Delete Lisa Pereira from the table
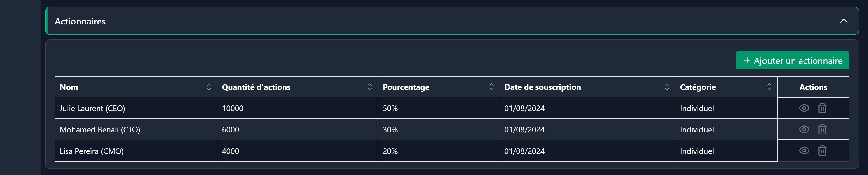The height and width of the screenshot is (175, 868). tap(822, 151)
